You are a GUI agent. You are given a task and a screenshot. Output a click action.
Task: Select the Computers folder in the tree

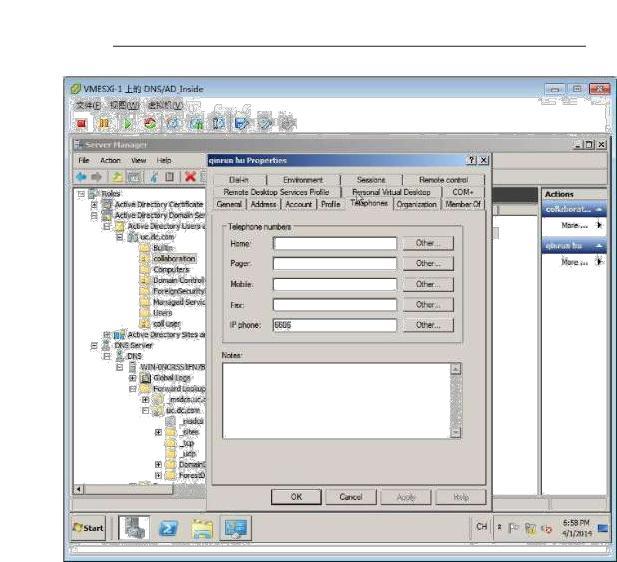[x=171, y=270]
